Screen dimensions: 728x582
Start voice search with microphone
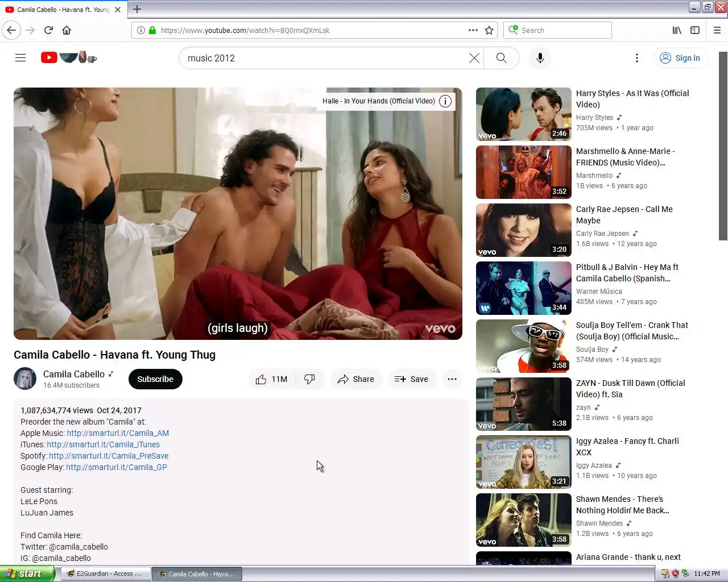(540, 58)
